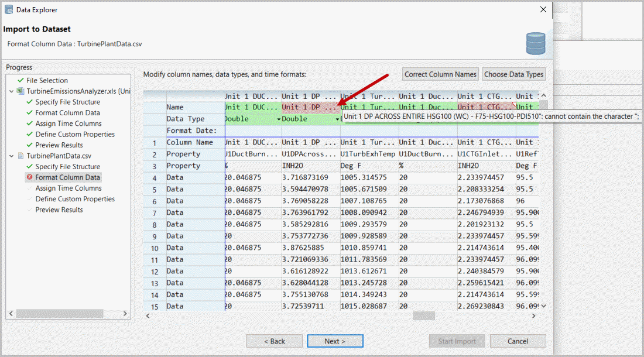644x357 pixels.
Task: Click the horizontal scrollbar thumb under the table
Action: click(423, 315)
